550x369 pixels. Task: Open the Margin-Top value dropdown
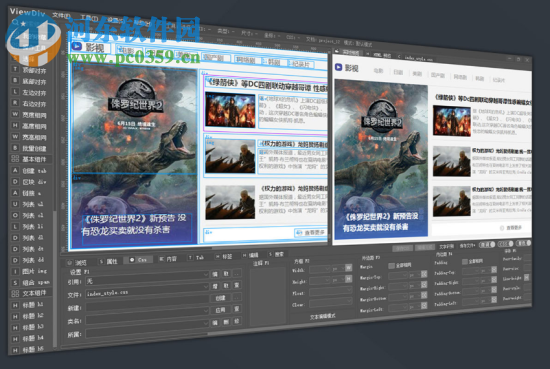tap(398, 276)
